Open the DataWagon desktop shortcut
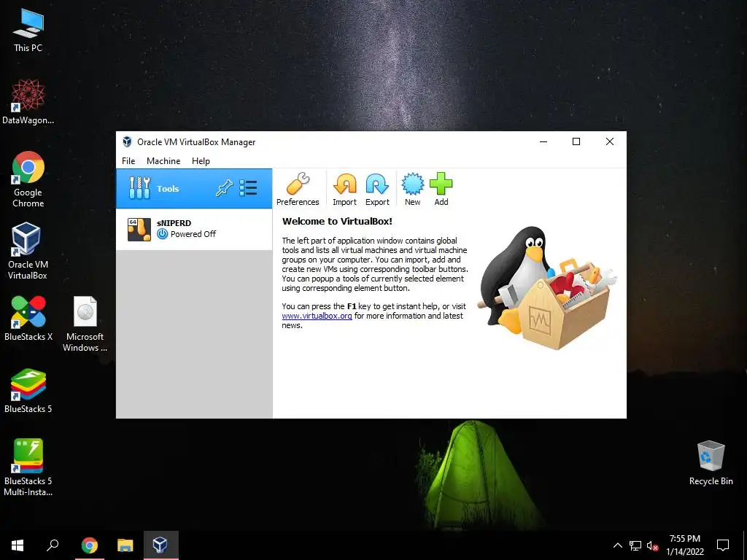The width and height of the screenshot is (747, 560). pyautogui.click(x=28, y=102)
